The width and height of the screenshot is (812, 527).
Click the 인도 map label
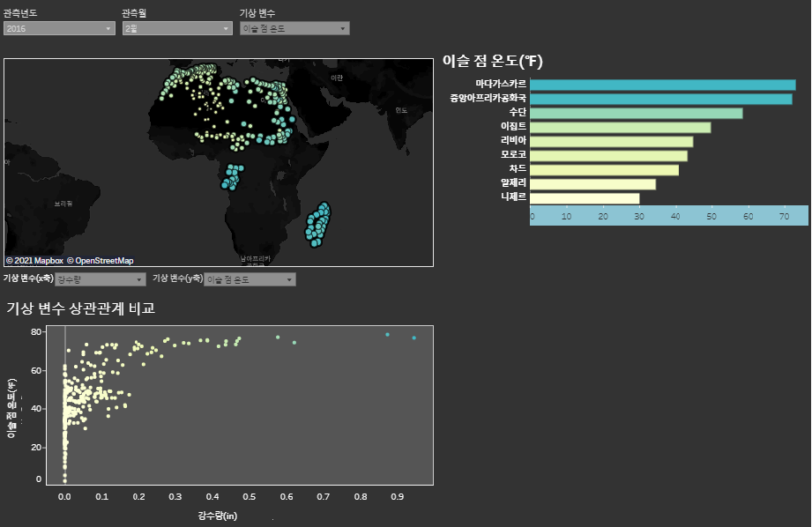coord(401,110)
